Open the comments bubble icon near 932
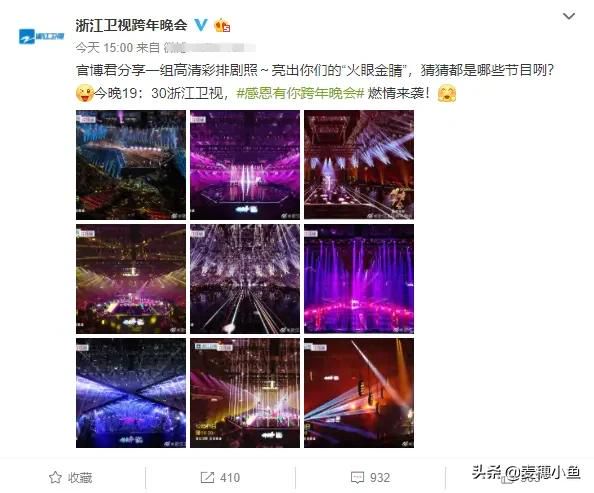 pyautogui.click(x=357, y=477)
